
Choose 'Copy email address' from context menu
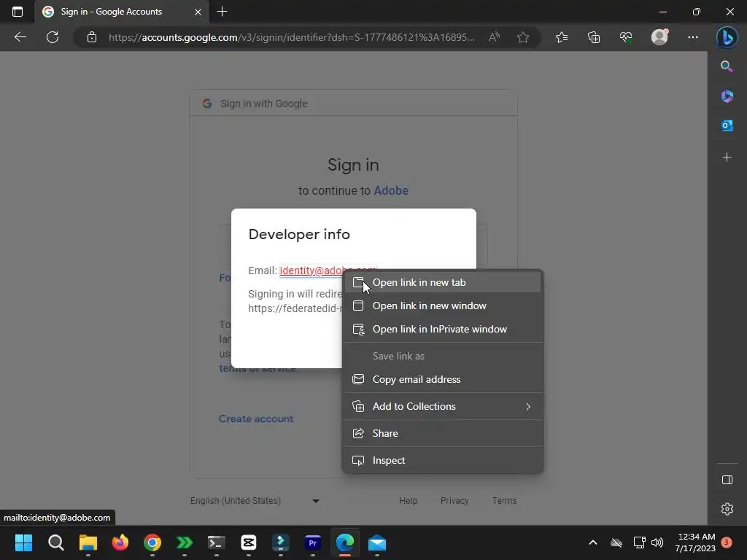click(x=443, y=379)
